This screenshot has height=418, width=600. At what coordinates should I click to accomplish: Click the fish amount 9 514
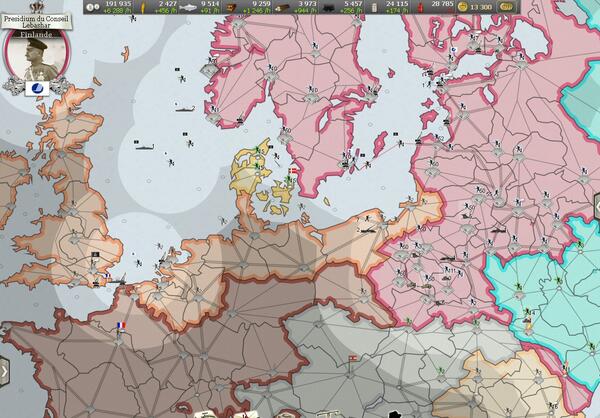tap(210, 4)
